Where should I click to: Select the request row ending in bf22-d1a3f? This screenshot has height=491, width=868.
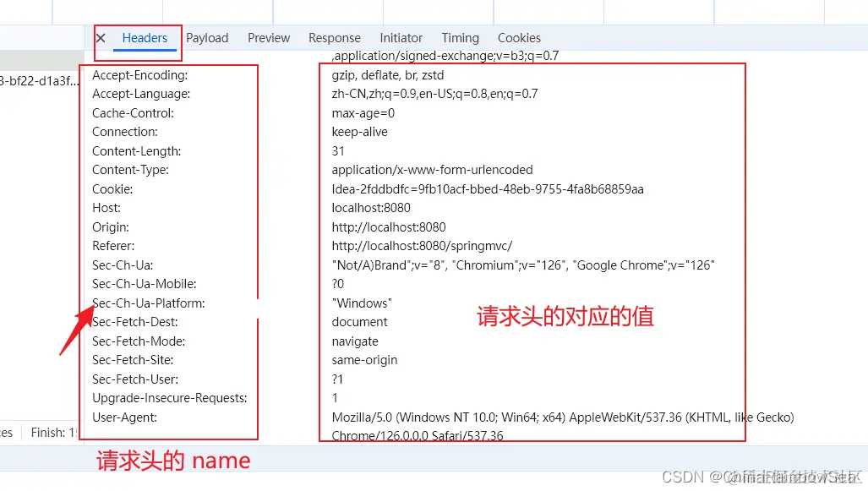pos(40,81)
